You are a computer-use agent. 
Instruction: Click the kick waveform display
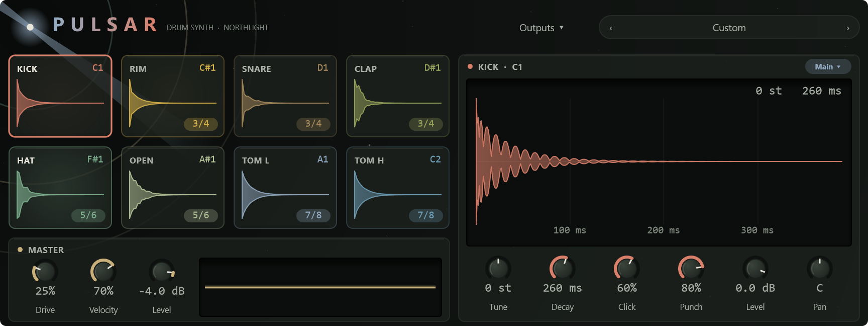coord(659,162)
